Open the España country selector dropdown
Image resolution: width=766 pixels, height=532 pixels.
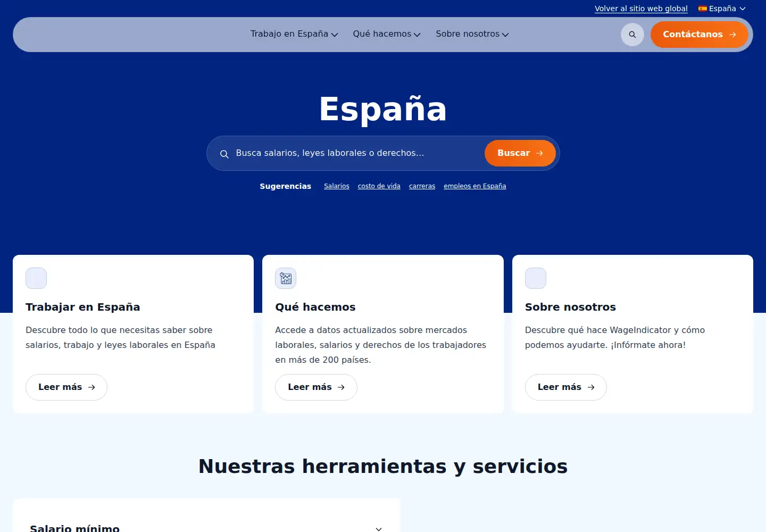pos(722,9)
